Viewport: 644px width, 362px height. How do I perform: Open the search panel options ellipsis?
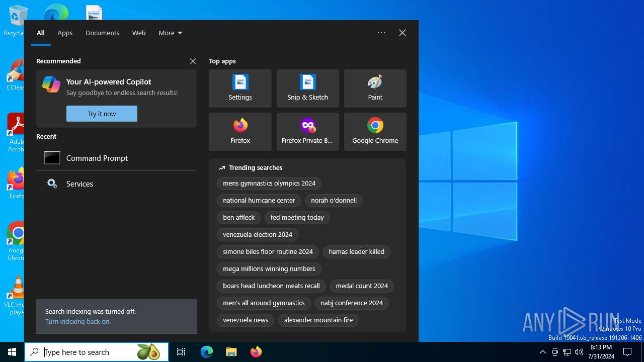tap(381, 33)
